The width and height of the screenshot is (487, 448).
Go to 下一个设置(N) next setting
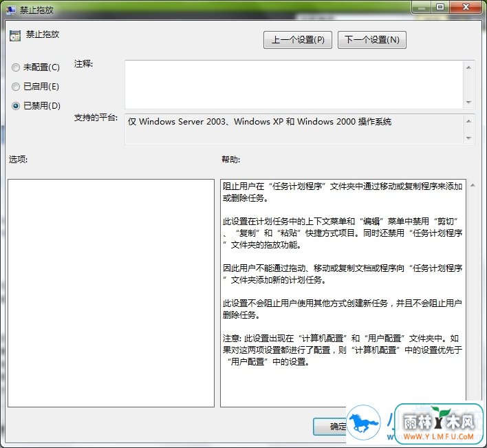pyautogui.click(x=371, y=40)
